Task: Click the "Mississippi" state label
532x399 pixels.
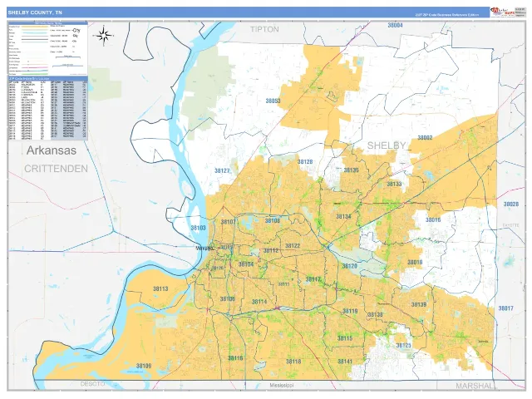Action: [x=282, y=386]
